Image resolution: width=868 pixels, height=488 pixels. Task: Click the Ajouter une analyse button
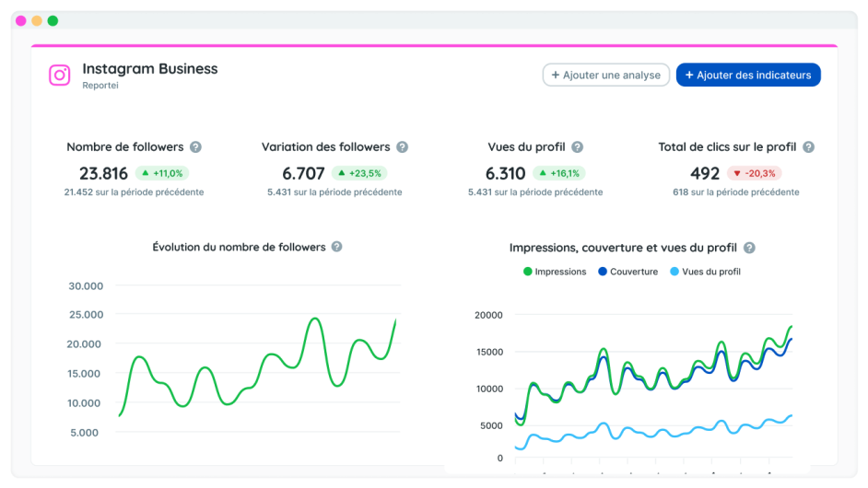[x=605, y=75]
